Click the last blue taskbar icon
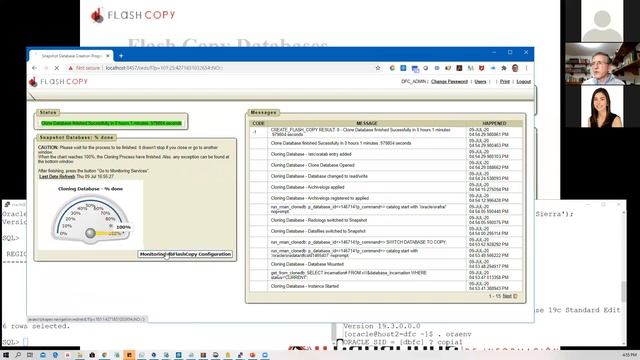Image resolution: width=640 pixels, height=360 pixels. point(265,355)
